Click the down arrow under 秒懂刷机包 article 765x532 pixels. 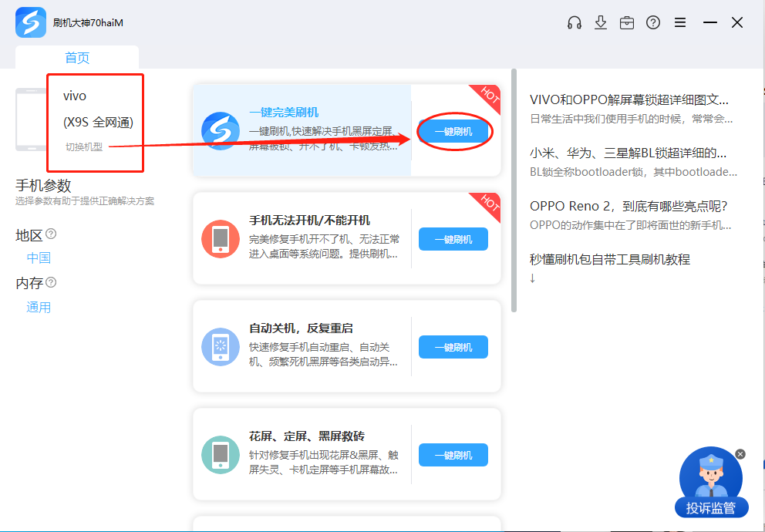pyautogui.click(x=532, y=278)
